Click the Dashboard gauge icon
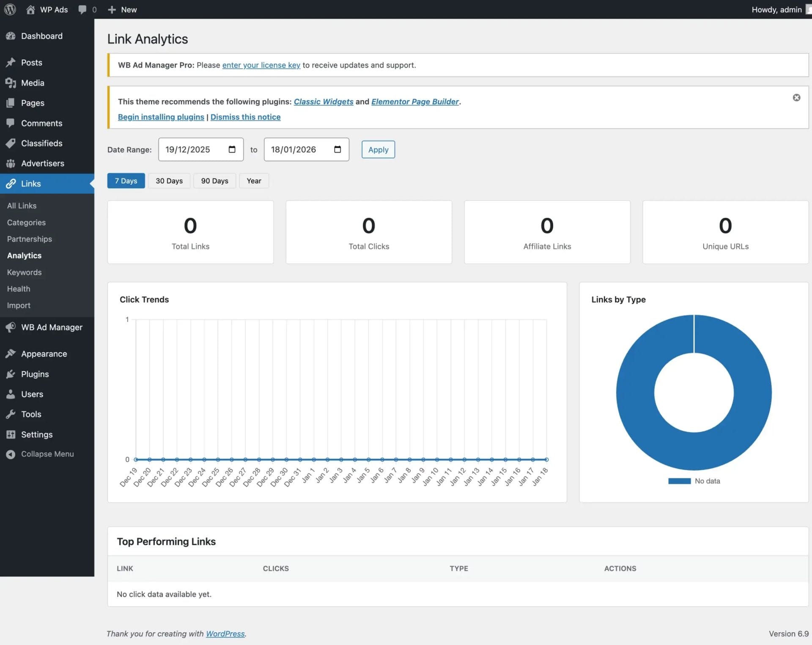Image resolution: width=812 pixels, height=645 pixels. click(11, 36)
